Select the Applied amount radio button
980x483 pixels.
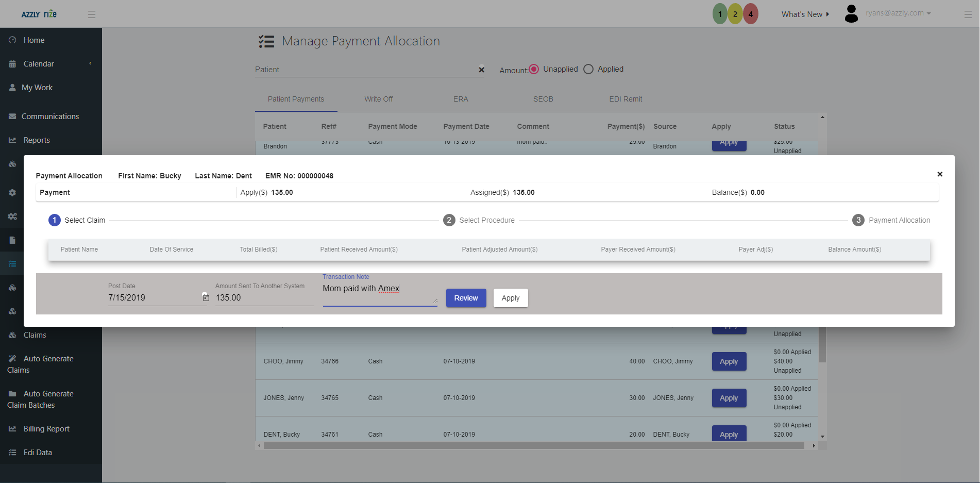(588, 69)
